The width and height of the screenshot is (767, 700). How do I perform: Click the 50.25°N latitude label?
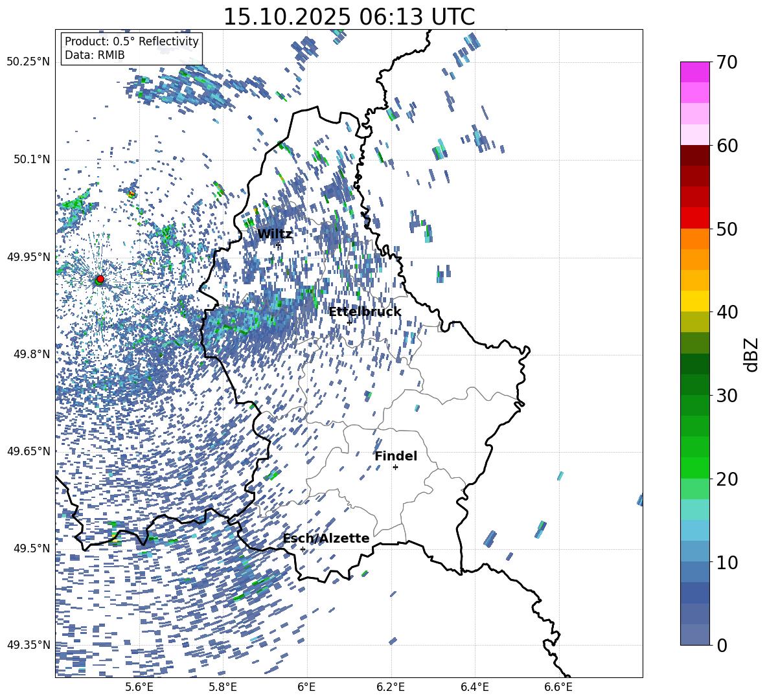coord(29,62)
